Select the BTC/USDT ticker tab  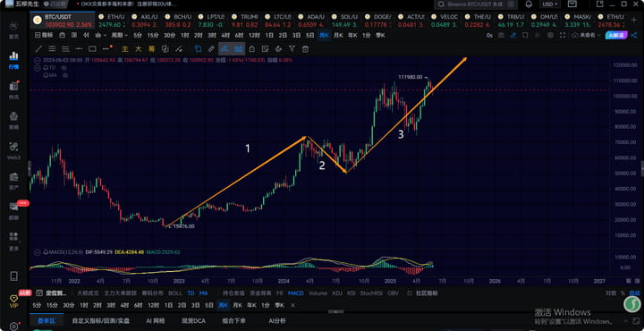(x=62, y=20)
